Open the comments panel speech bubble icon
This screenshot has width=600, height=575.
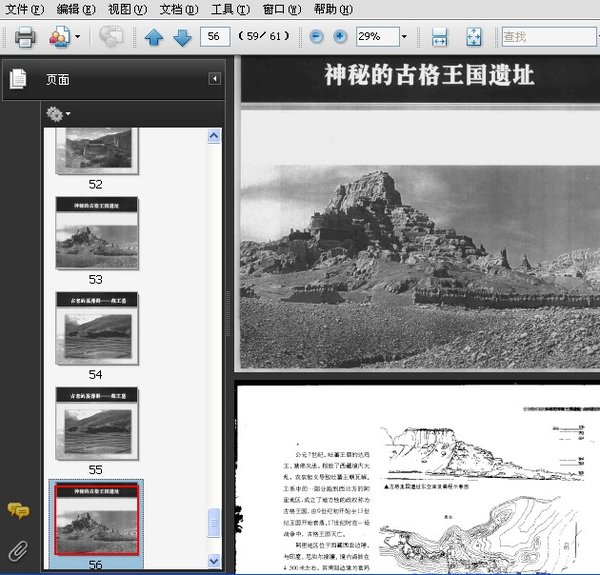[18, 511]
